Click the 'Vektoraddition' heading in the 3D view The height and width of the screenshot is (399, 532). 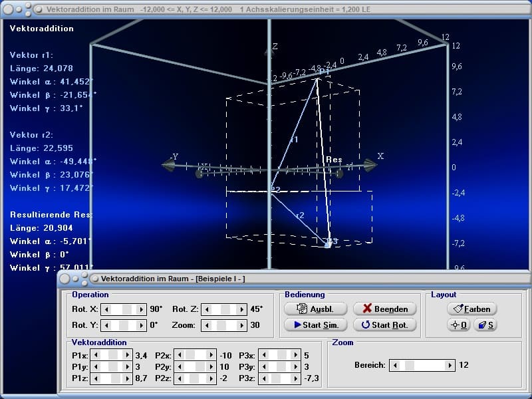click(x=42, y=29)
